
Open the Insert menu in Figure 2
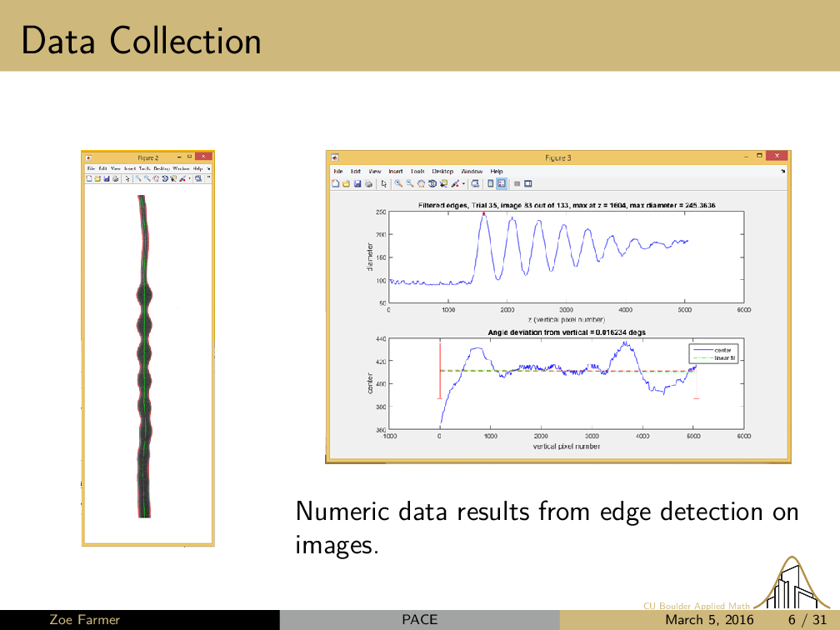130,168
